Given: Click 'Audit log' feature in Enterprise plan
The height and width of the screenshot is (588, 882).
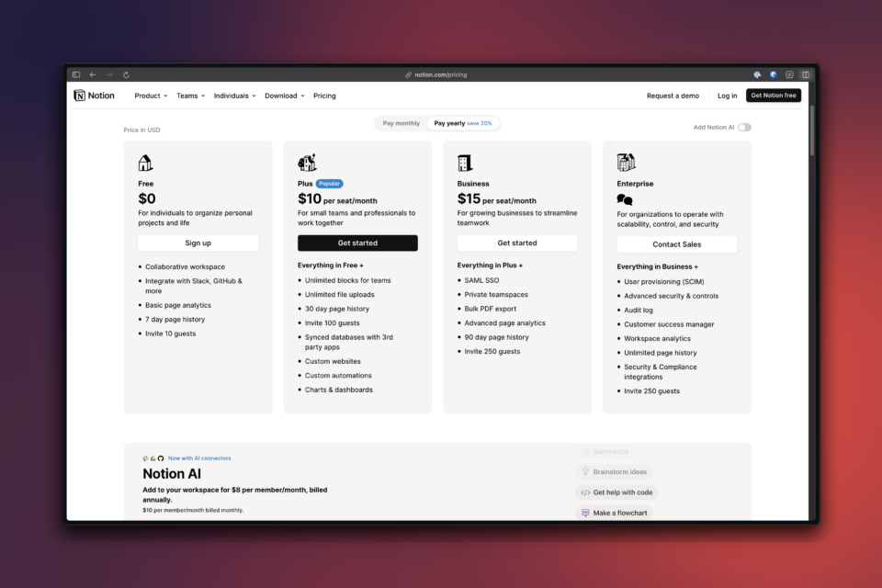Looking at the screenshot, I should pyautogui.click(x=639, y=310).
